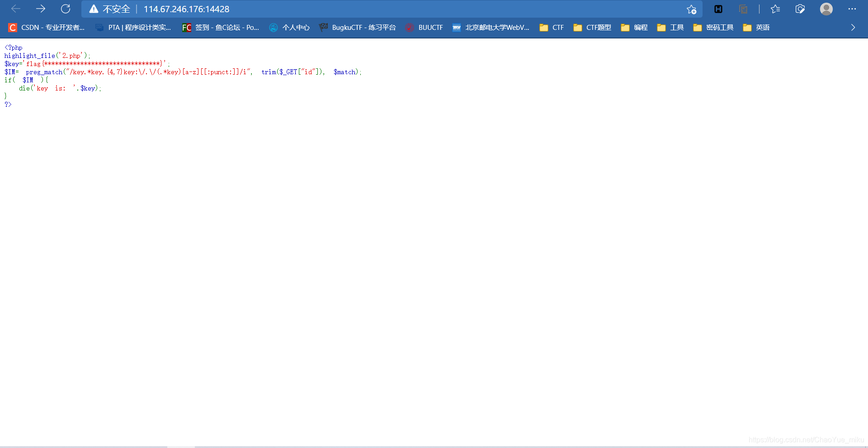Open the CTF bookmarks folder

point(552,28)
